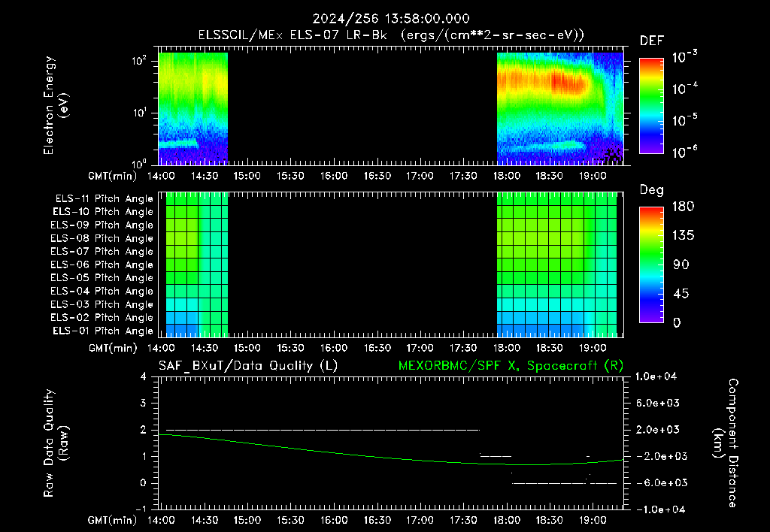
Task: Click the 18:30 tick label under the pitch angle panel
Action: tap(549, 348)
